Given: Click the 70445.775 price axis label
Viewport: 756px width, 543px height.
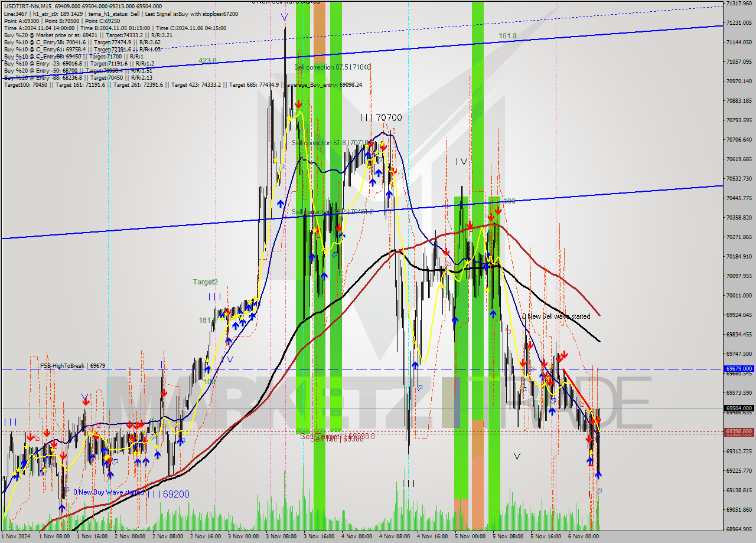Looking at the screenshot, I should click(739, 198).
